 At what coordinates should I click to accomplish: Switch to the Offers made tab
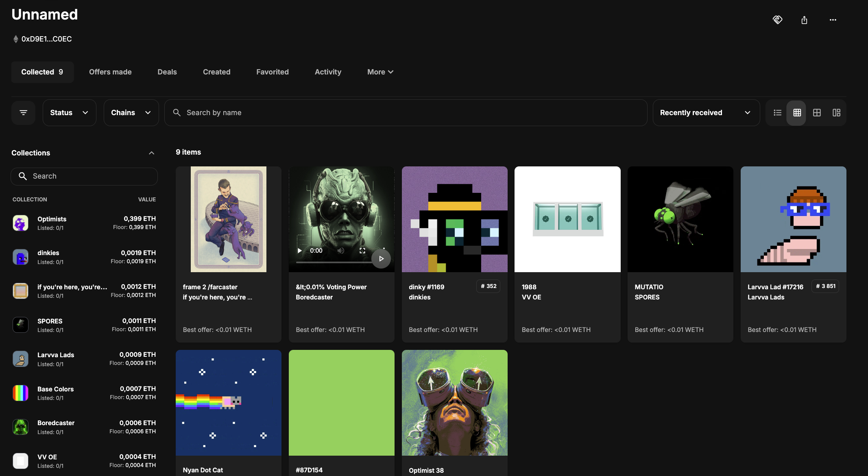pos(110,72)
